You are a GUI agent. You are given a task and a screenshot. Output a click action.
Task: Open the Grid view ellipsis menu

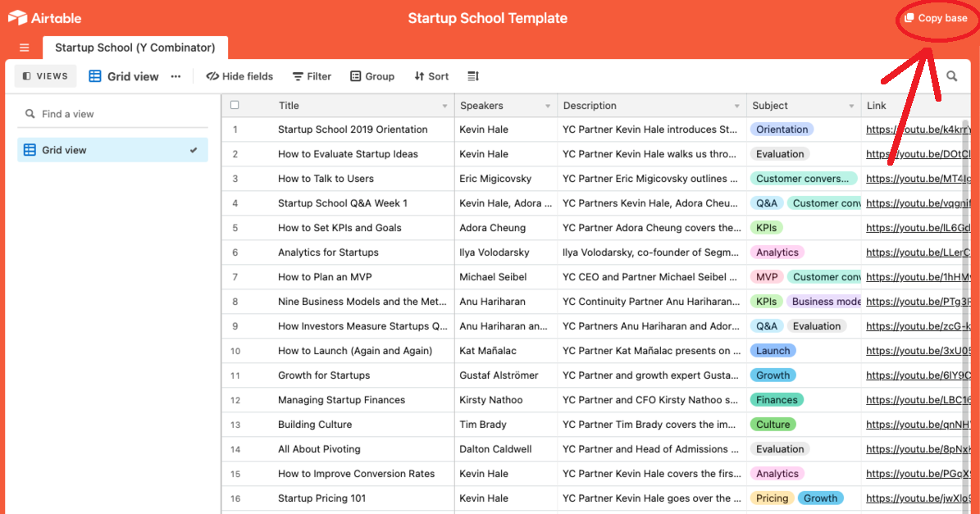tap(176, 76)
